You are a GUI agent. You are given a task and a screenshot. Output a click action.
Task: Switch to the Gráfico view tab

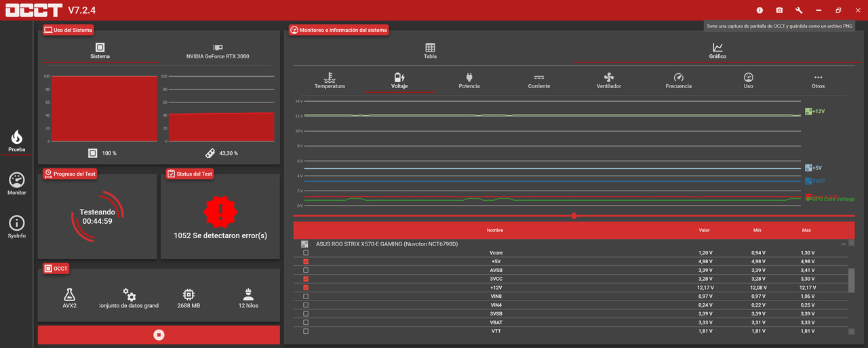(x=717, y=52)
